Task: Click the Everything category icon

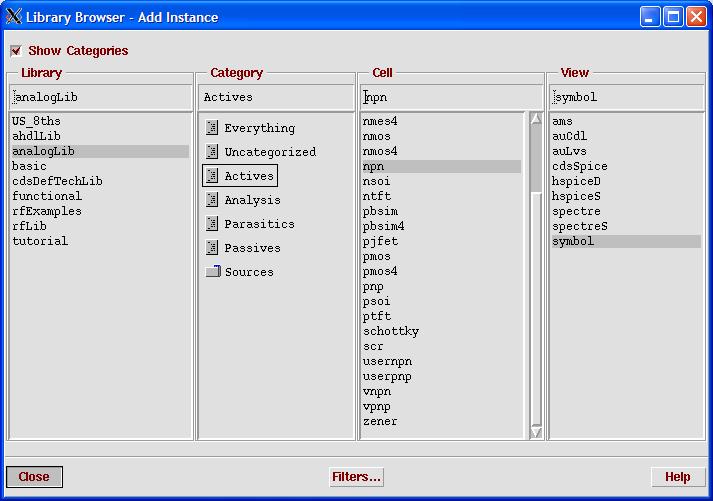Action: pyautogui.click(x=212, y=128)
